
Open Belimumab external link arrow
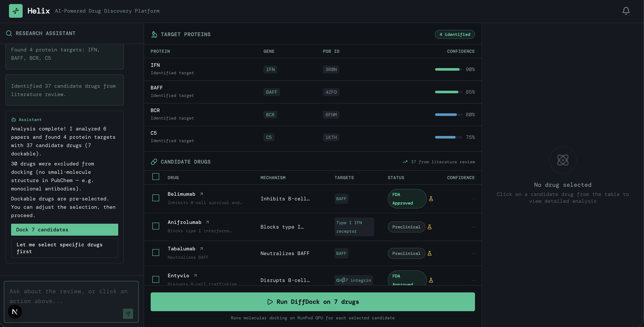coord(201,194)
